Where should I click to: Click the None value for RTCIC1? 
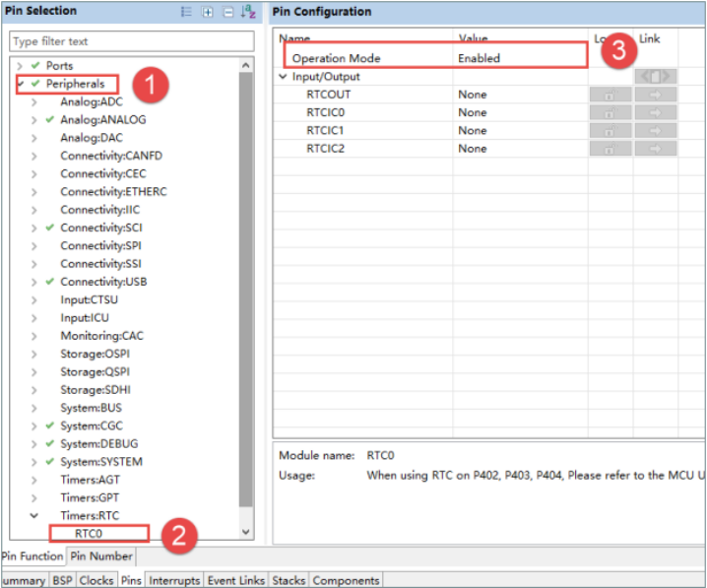coord(473,131)
